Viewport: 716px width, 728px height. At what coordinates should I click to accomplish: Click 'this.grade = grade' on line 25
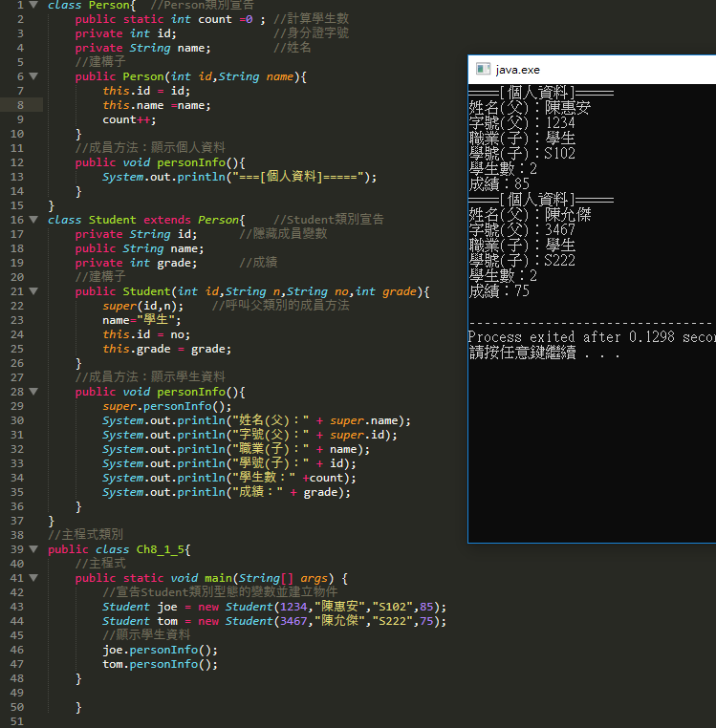click(x=166, y=349)
